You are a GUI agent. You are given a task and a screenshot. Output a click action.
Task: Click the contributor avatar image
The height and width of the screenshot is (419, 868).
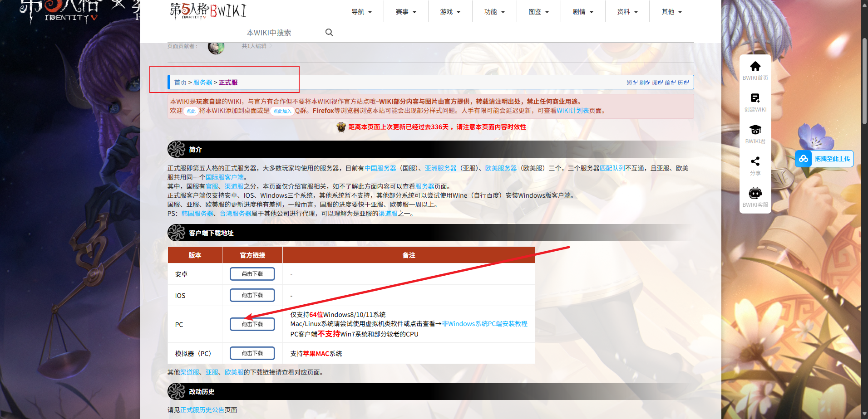pos(216,47)
